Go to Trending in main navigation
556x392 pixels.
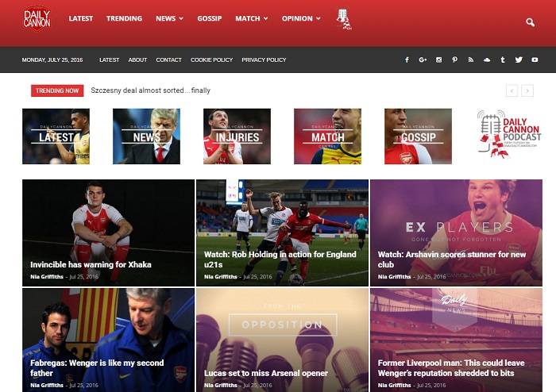coord(124,18)
